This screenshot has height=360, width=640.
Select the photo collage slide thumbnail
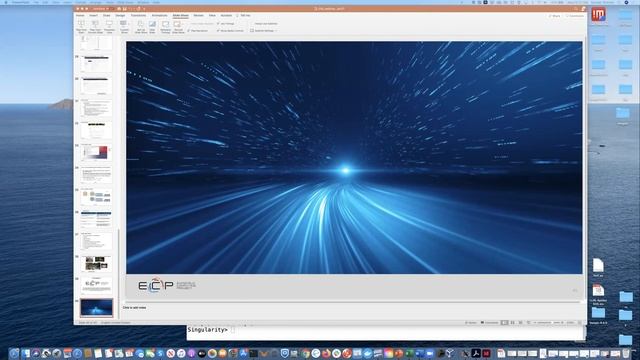click(96, 264)
